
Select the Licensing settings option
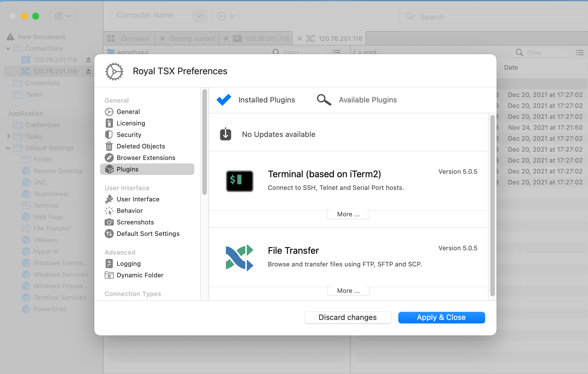(131, 123)
